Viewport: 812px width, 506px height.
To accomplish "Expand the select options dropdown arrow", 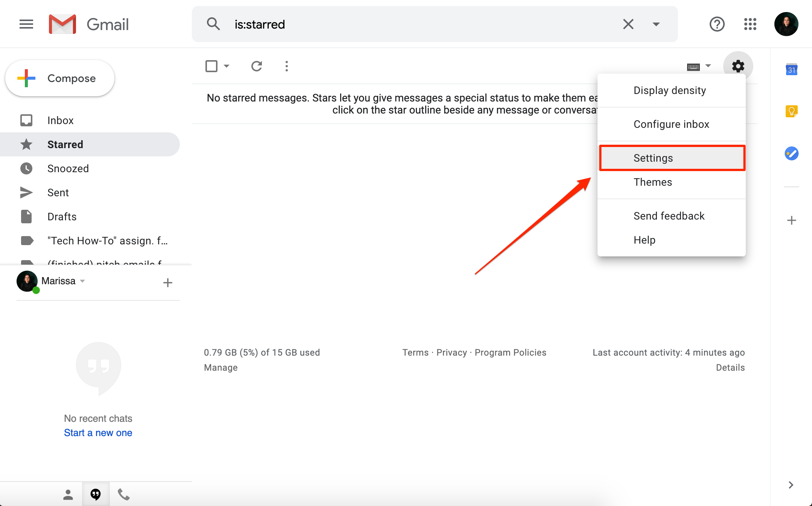I will pyautogui.click(x=227, y=66).
